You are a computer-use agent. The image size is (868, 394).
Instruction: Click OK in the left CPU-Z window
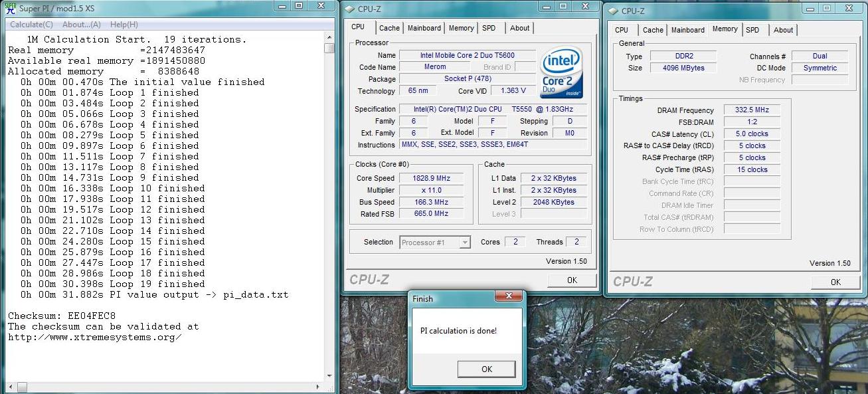[572, 280]
